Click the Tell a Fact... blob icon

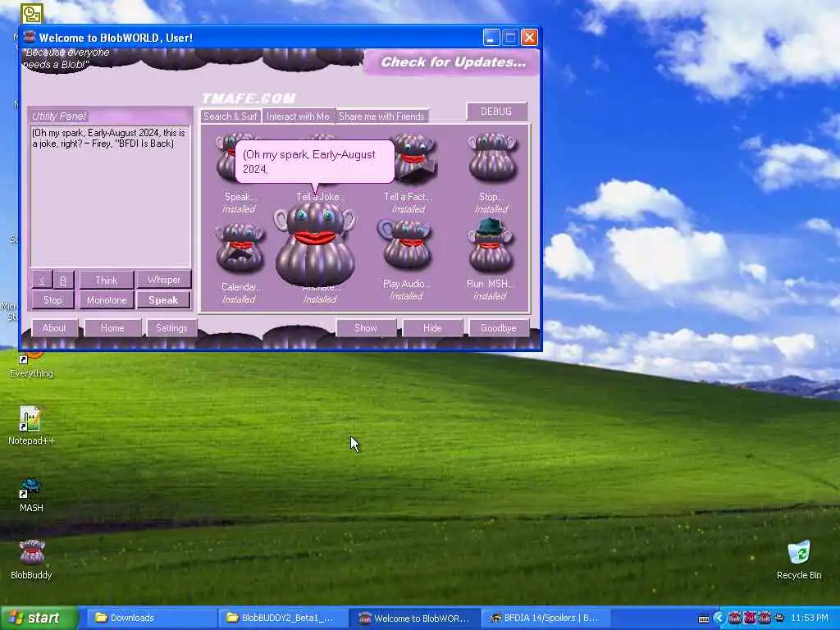(x=416, y=159)
